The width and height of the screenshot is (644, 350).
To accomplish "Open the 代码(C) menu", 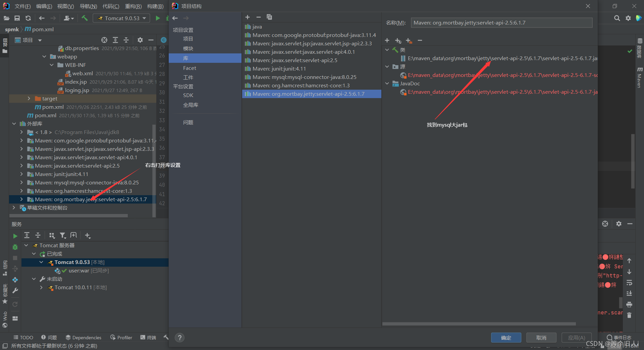I will click(x=111, y=6).
